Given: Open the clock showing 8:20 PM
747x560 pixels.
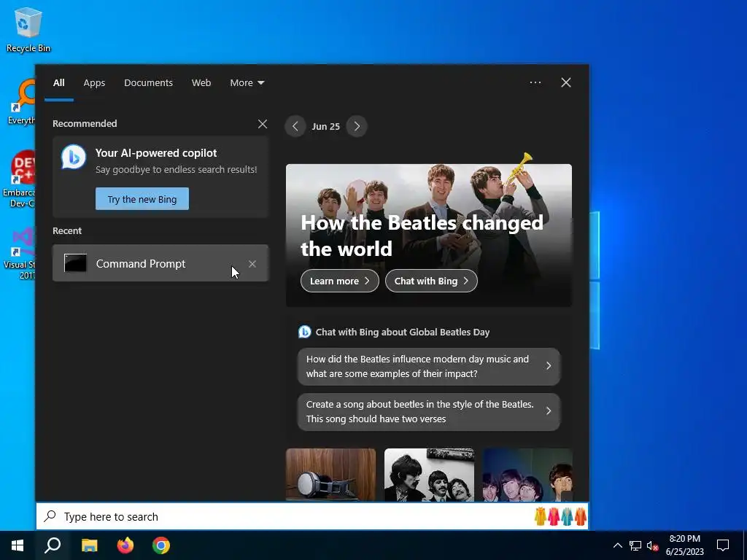Looking at the screenshot, I should pos(684,545).
